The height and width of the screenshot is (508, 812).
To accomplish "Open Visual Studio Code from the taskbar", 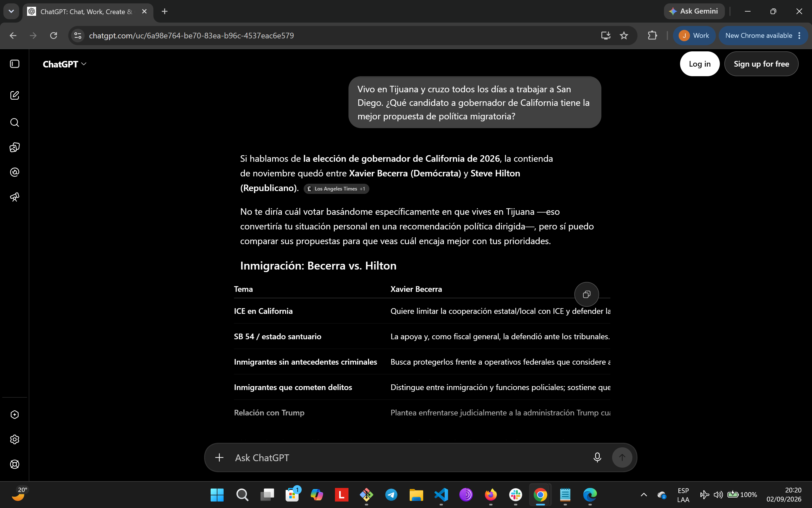I will pyautogui.click(x=441, y=494).
